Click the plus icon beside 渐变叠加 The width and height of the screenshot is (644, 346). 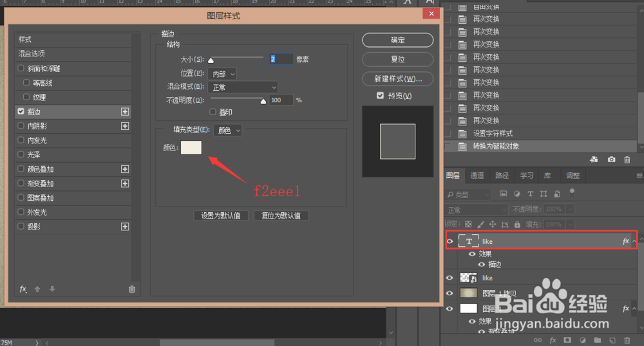[125, 183]
